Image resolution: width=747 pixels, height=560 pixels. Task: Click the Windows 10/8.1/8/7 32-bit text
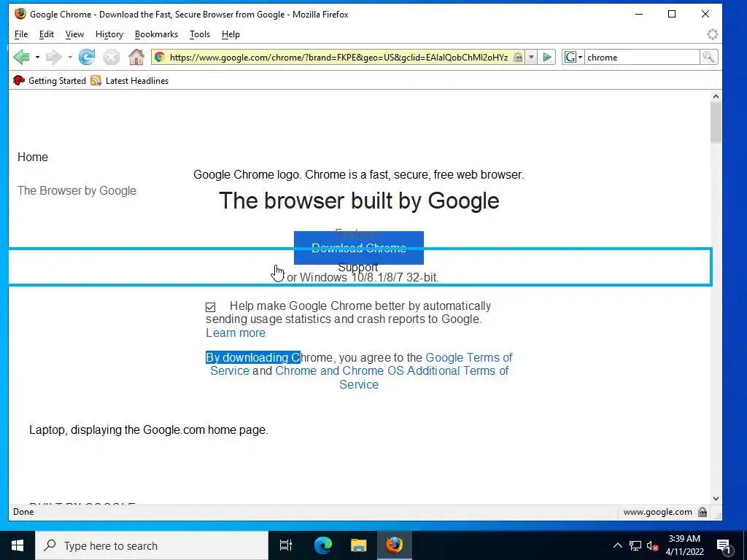[x=369, y=277]
